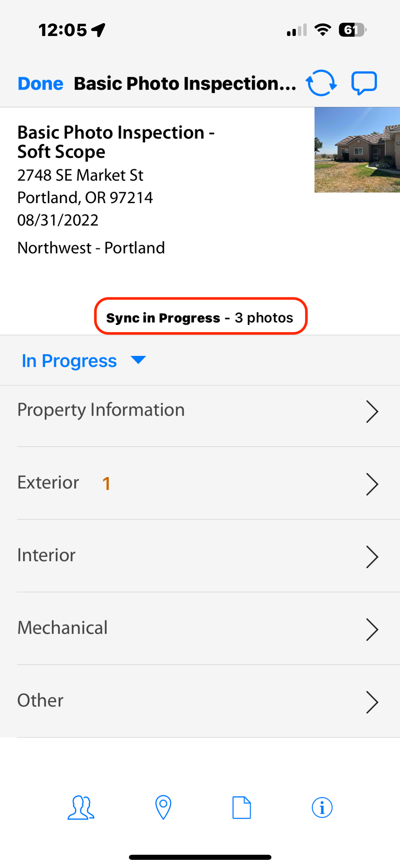Tap the 2748 SE Market St address
The height and width of the screenshot is (868, 400).
pos(80,175)
